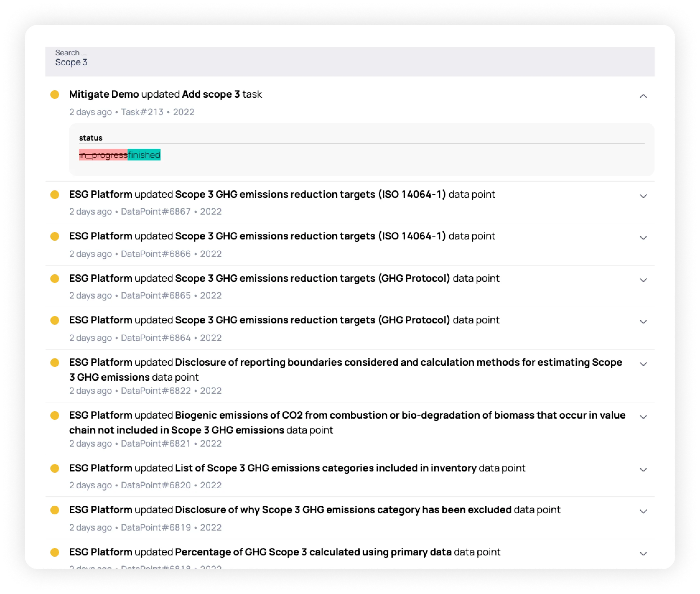Click yellow dot beside DataPoint#6820 entry
The image size is (700, 594).
(54, 468)
